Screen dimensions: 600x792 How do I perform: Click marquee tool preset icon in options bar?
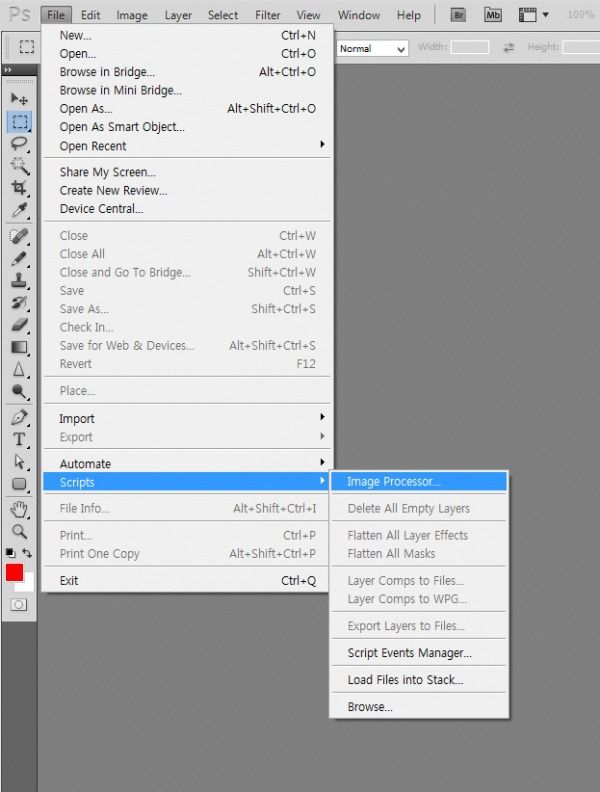tap(26, 47)
